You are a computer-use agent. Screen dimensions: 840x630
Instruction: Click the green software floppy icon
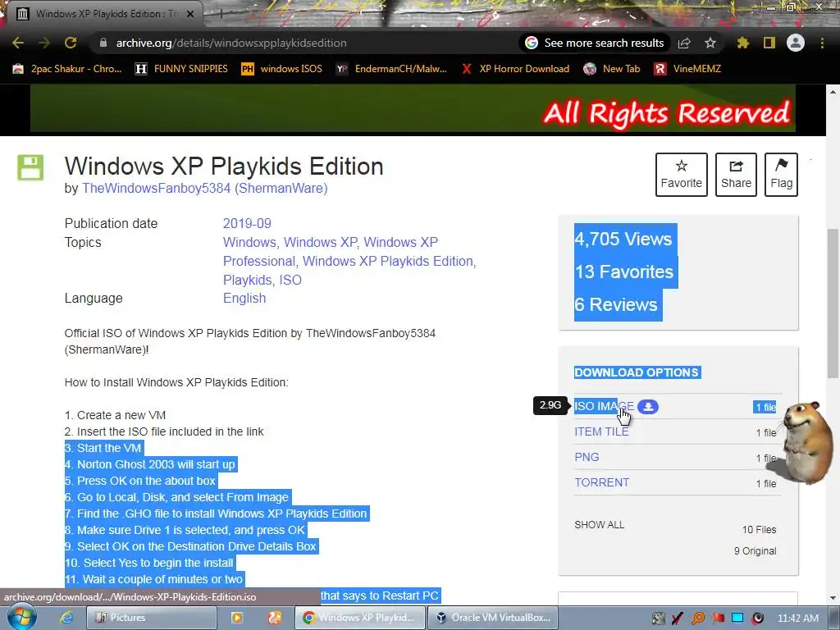coord(30,167)
